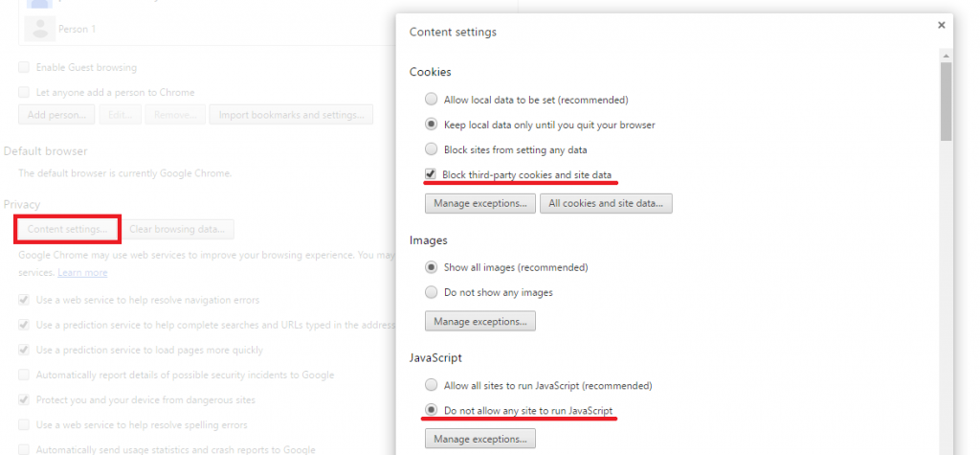
Task: Open Manage exceptions under JavaScript
Action: 480,438
